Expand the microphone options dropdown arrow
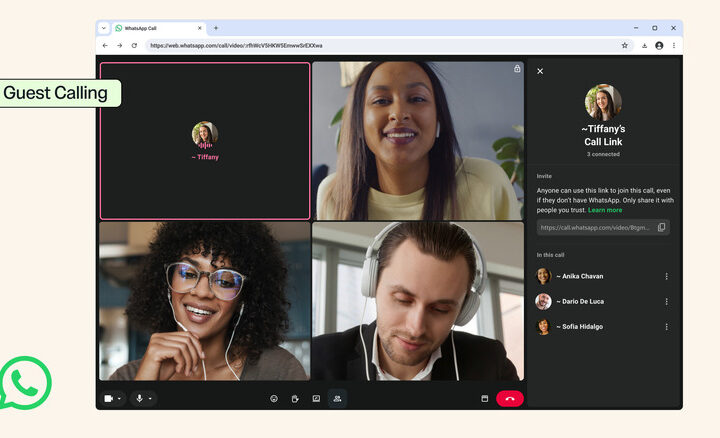This screenshot has height=438, width=720. tap(150, 399)
